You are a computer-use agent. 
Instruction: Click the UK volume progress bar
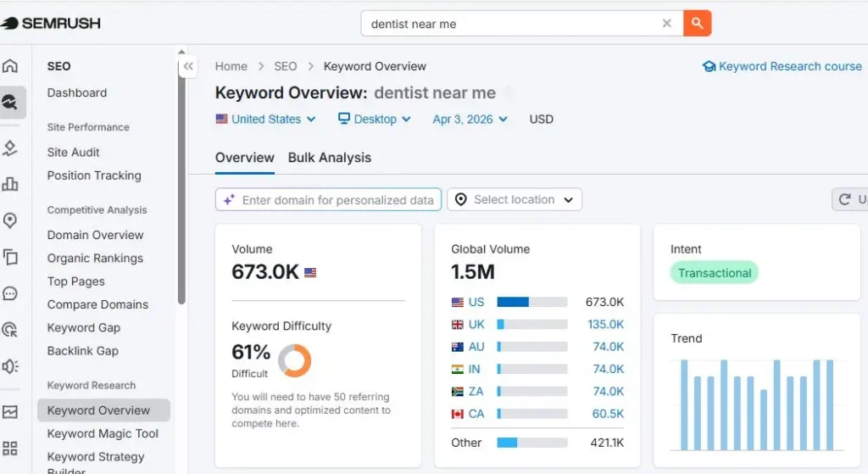pos(532,325)
